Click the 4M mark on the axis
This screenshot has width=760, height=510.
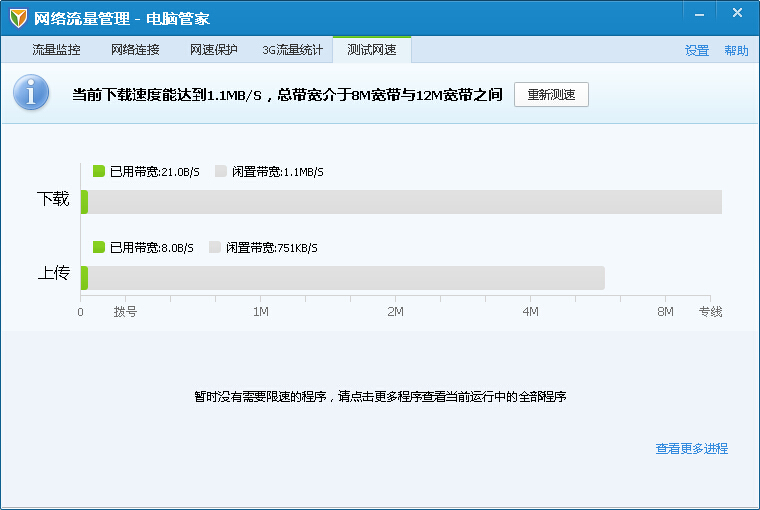tap(530, 312)
